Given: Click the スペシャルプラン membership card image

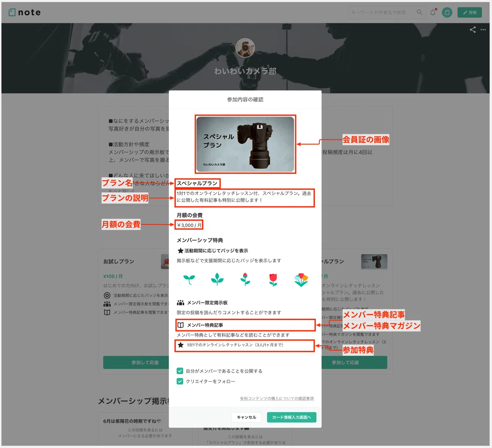Looking at the screenshot, I should pyautogui.click(x=245, y=144).
